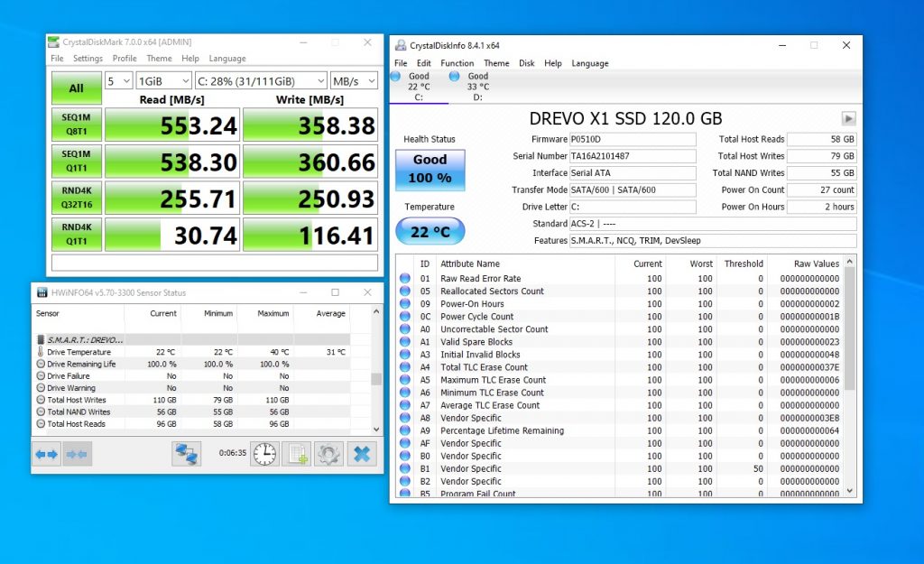Click the Total Host Reads value 58 GB
Viewport: 924px width, 564px height.
click(x=821, y=139)
